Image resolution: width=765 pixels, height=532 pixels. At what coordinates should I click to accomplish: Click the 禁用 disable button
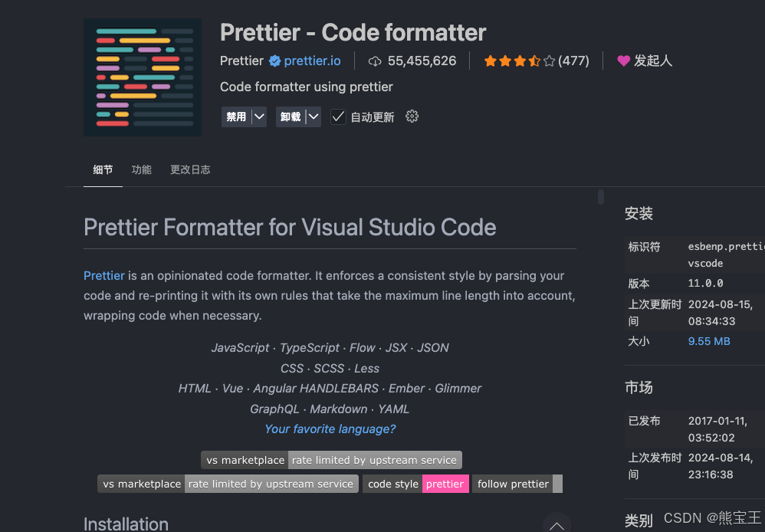click(x=236, y=117)
